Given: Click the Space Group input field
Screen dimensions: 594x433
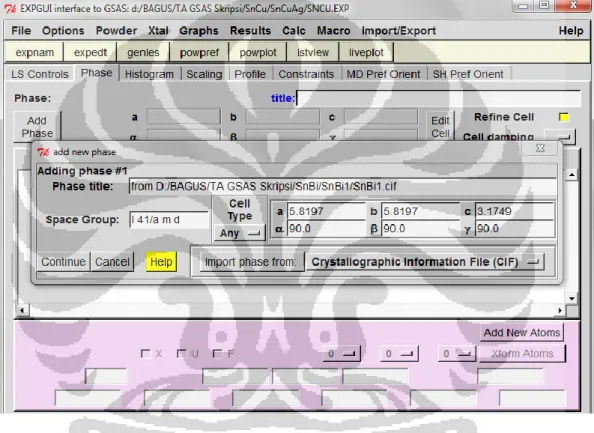Looking at the screenshot, I should coord(169,220).
